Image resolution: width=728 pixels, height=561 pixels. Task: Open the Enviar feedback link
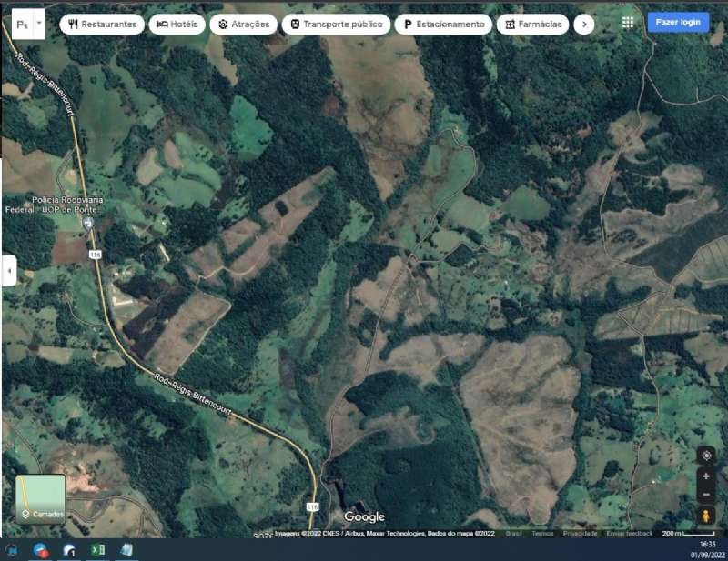click(629, 534)
